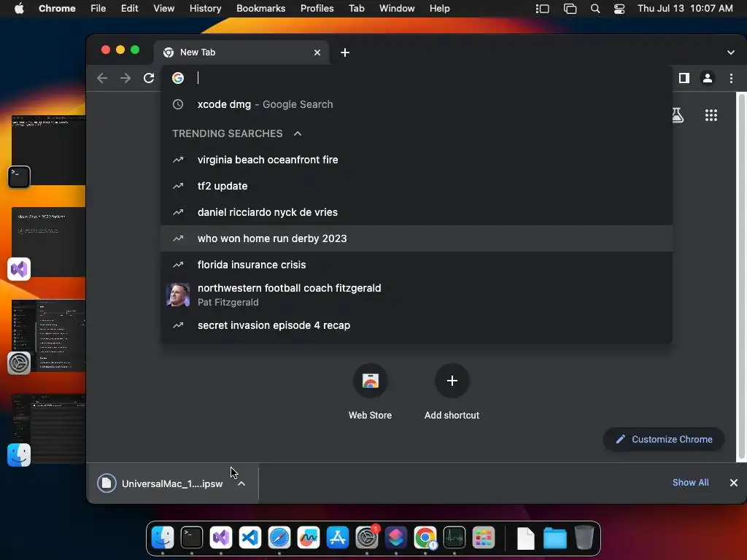Select 'secret invasion episode 4 recap' suggestion
This screenshot has width=747, height=560.
pyautogui.click(x=417, y=325)
